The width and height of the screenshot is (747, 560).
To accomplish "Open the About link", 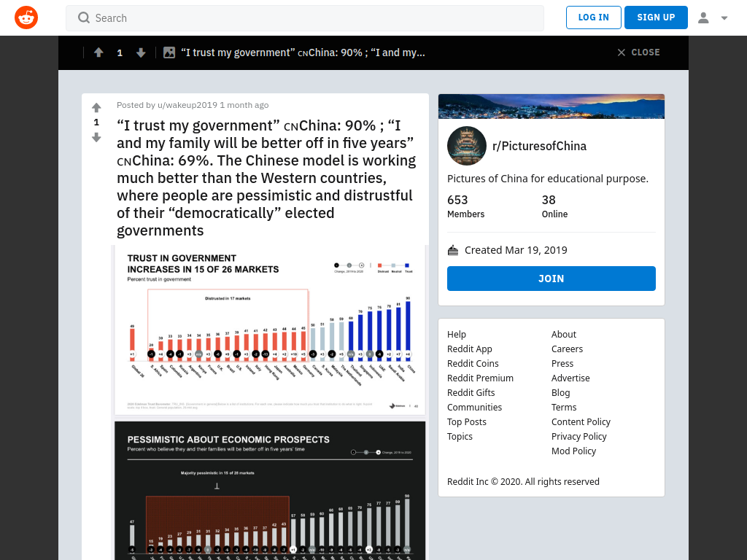I will click(x=564, y=334).
